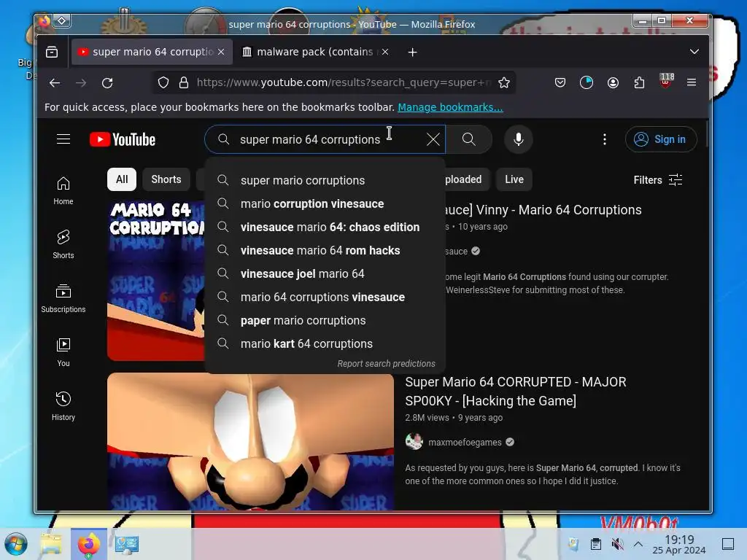Go back to previous page

tap(55, 83)
